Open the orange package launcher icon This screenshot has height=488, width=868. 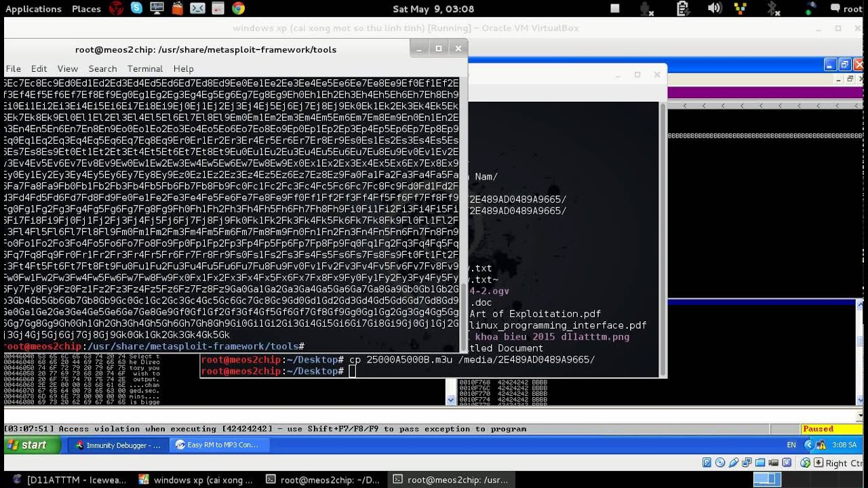pos(177,9)
